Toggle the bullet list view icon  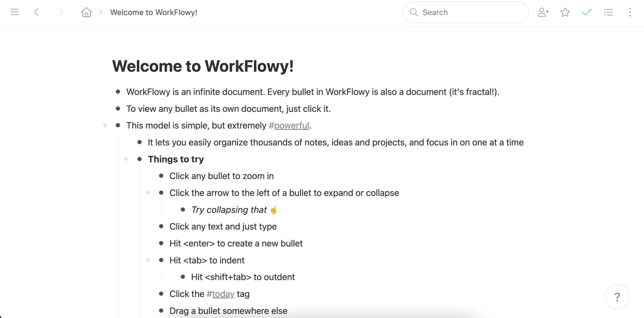coord(609,12)
